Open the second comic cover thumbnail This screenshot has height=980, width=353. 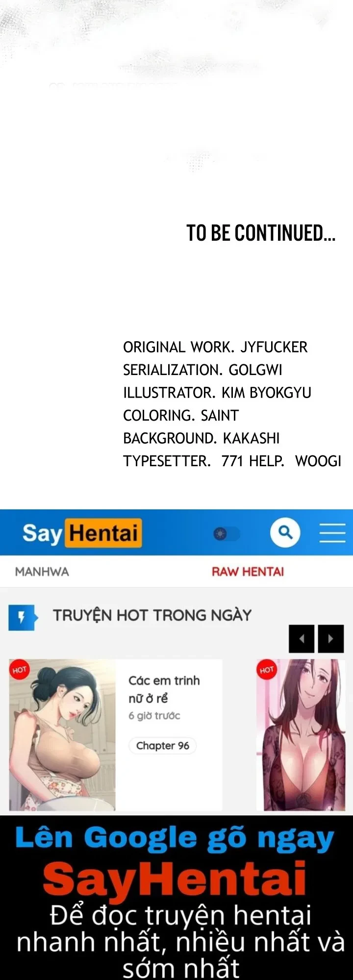301,735
